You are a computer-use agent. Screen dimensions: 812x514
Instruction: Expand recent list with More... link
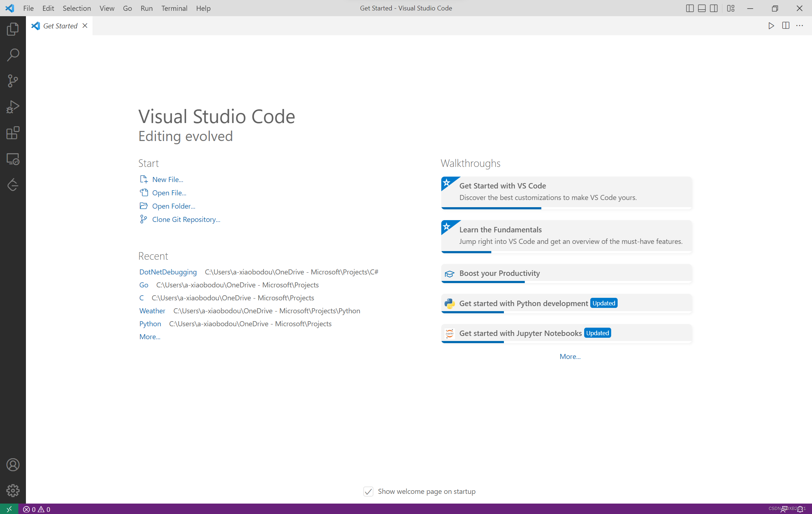[x=150, y=337]
